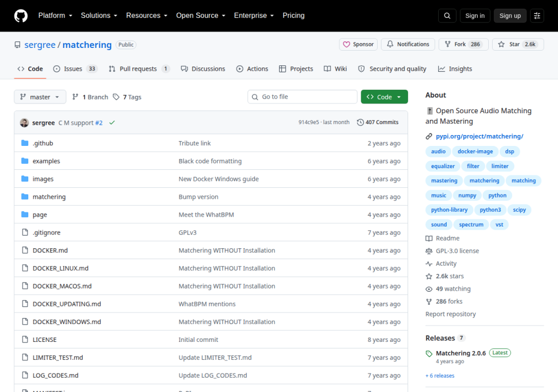Show the commit check status checkmark
The image size is (558, 392).
point(112,122)
